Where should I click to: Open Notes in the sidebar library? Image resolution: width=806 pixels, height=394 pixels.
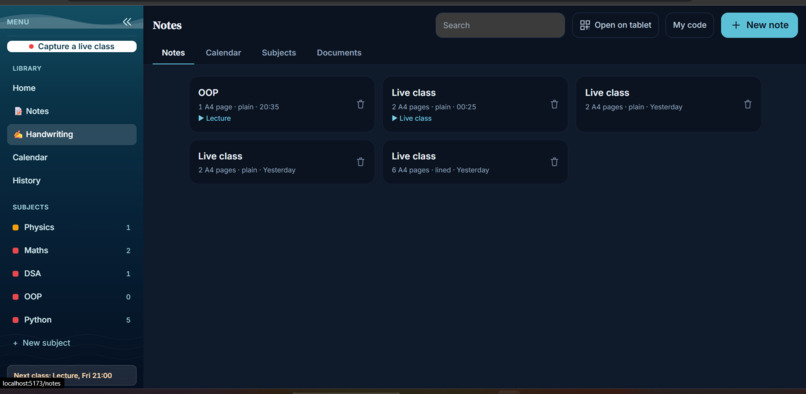pos(72,111)
